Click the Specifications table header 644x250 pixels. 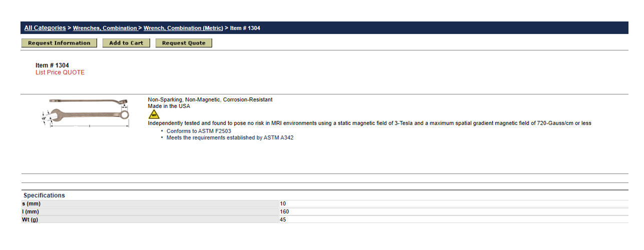pos(44,195)
